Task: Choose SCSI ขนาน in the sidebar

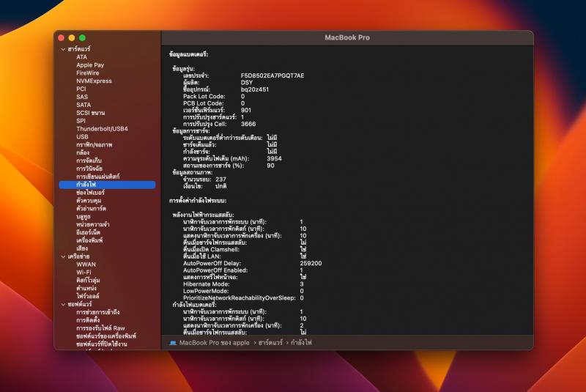Action: point(90,113)
